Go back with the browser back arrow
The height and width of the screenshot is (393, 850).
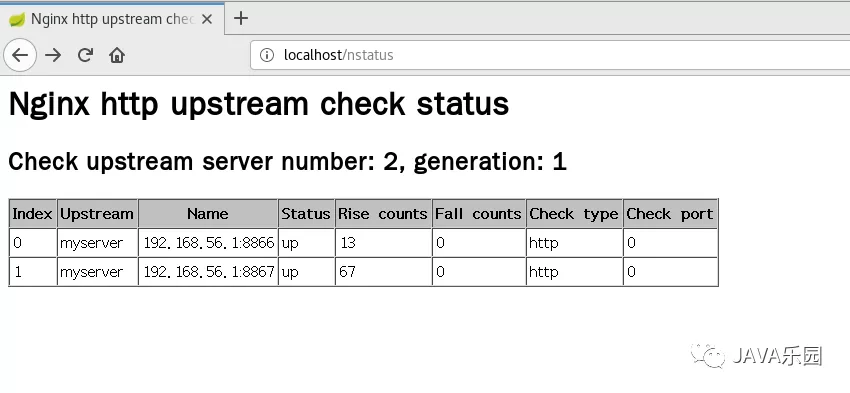[x=20, y=55]
